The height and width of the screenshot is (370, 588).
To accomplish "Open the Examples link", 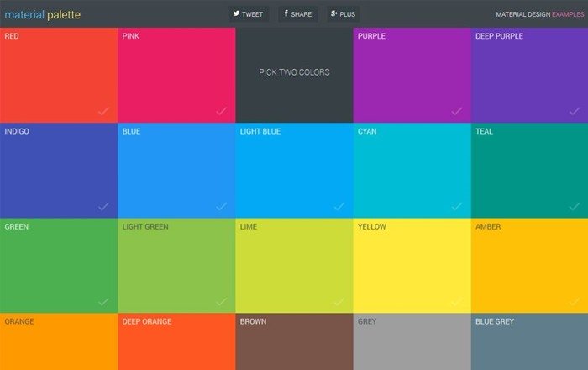I will (568, 14).
